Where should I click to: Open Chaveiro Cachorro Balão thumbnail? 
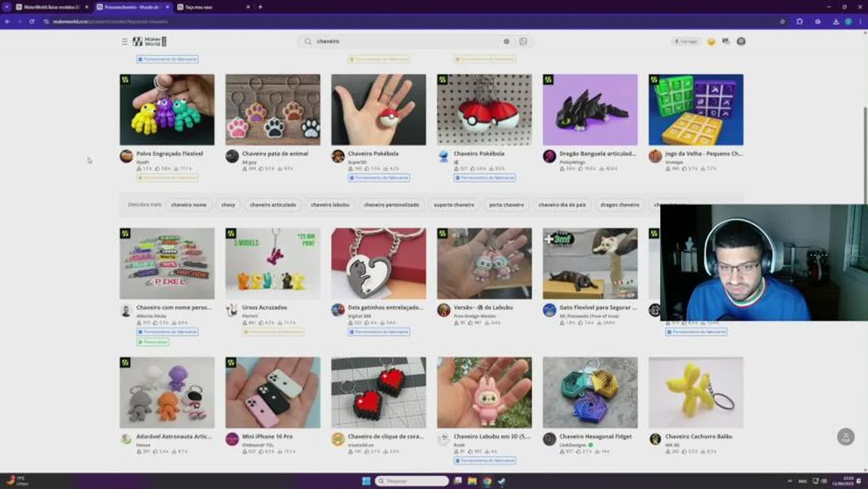pos(696,393)
